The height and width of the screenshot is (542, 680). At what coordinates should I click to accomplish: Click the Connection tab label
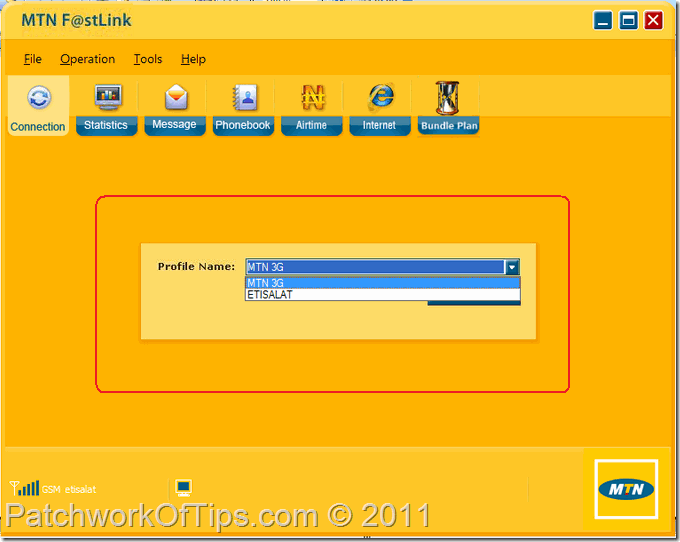(38, 127)
